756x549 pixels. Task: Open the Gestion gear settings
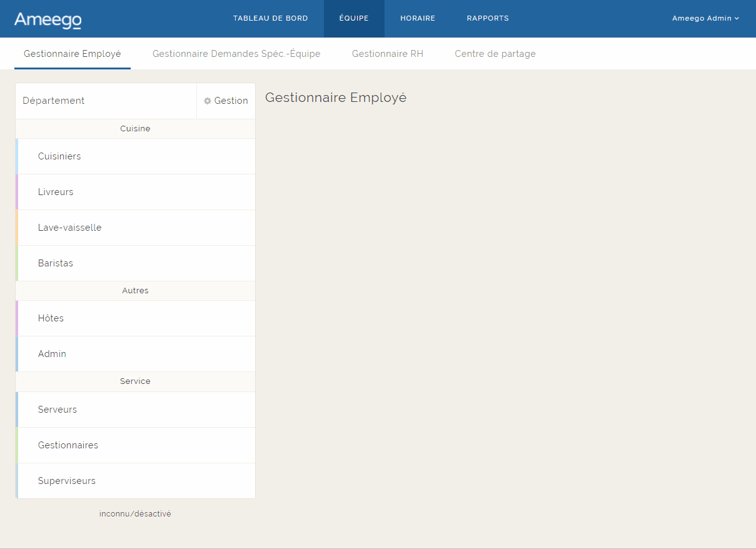coord(226,101)
